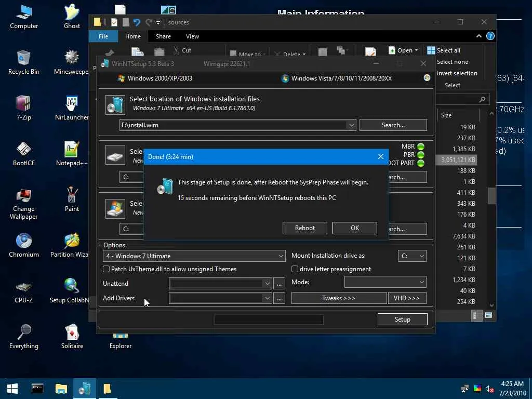532x399 pixels.
Task: Browse for Unattend file with ellipsis button
Action: [279, 284]
